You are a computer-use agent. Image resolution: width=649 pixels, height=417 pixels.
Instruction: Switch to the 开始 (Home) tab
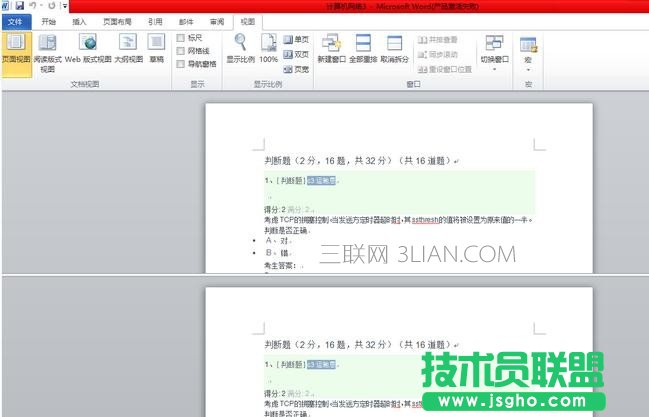[48, 22]
